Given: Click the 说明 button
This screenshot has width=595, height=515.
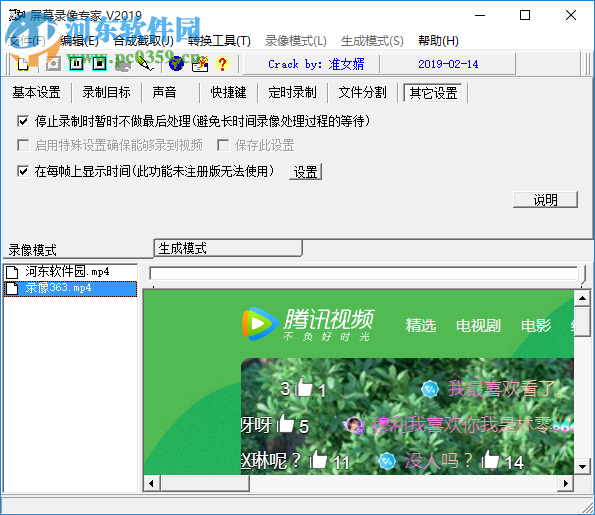Looking at the screenshot, I should [545, 200].
